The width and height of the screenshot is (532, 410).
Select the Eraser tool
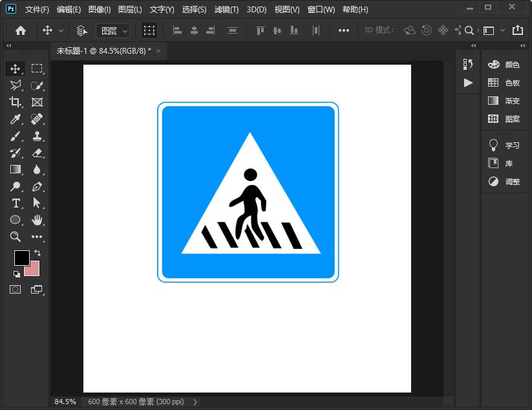pyautogui.click(x=37, y=153)
